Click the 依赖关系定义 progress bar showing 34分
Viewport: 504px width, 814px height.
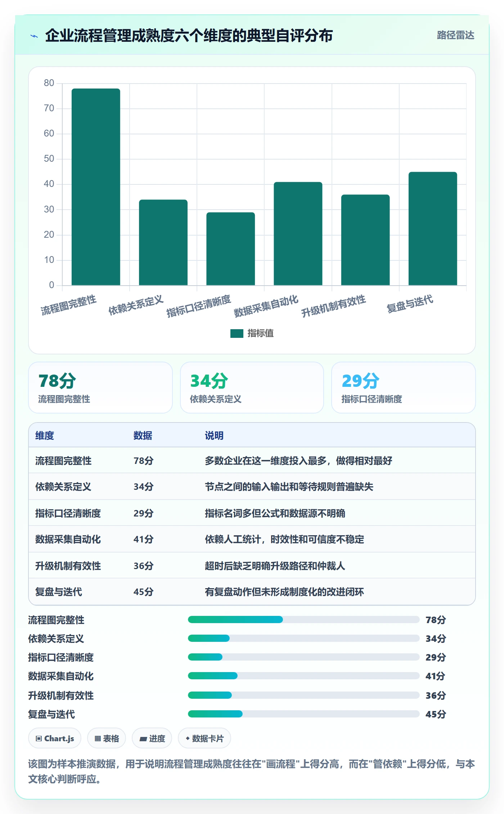[304, 638]
